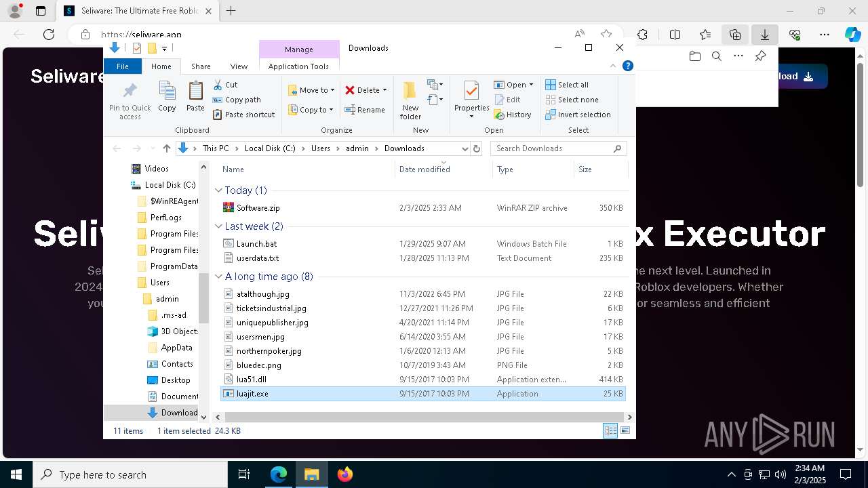Viewport: 868px width, 488px height.
Task: Open Explorer help question mark icon
Action: click(x=628, y=66)
